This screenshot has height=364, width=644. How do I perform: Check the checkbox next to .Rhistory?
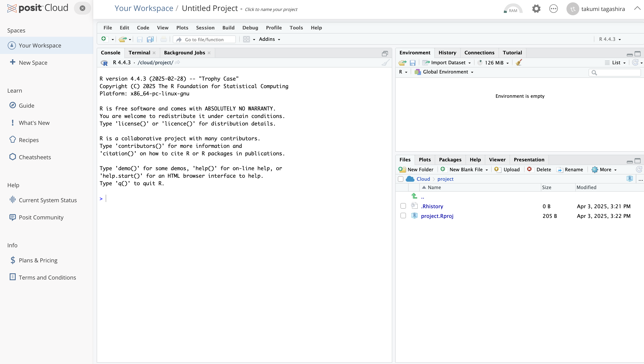click(x=403, y=206)
